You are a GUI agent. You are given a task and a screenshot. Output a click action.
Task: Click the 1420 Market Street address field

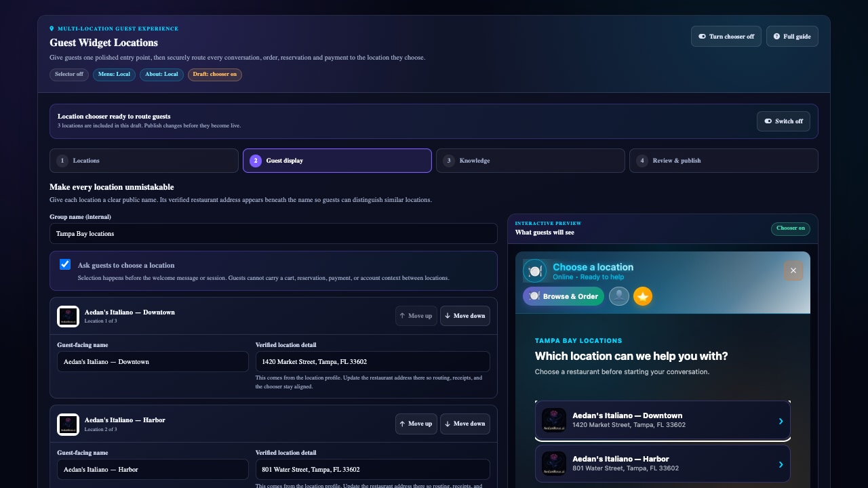[x=372, y=362]
